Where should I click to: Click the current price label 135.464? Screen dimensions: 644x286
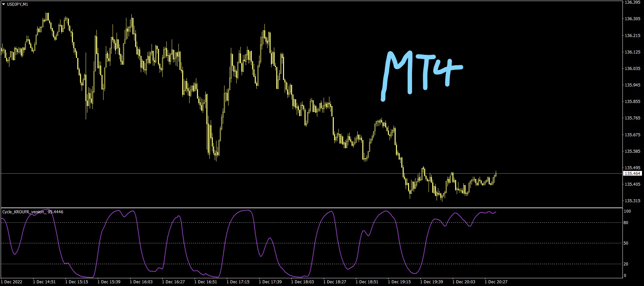[x=632, y=174]
